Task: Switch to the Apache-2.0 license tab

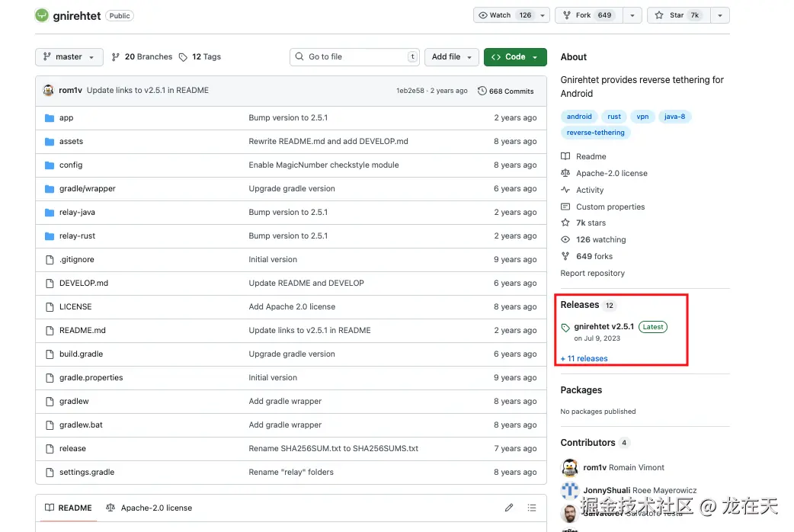Action: [149, 508]
